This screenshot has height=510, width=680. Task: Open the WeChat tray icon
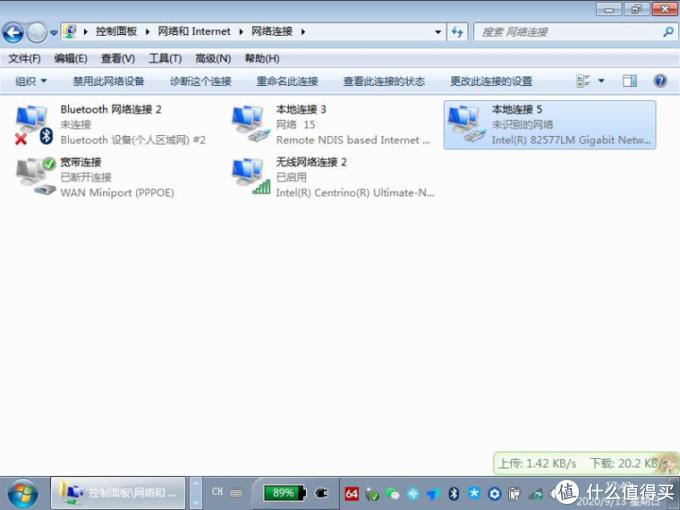[392, 494]
